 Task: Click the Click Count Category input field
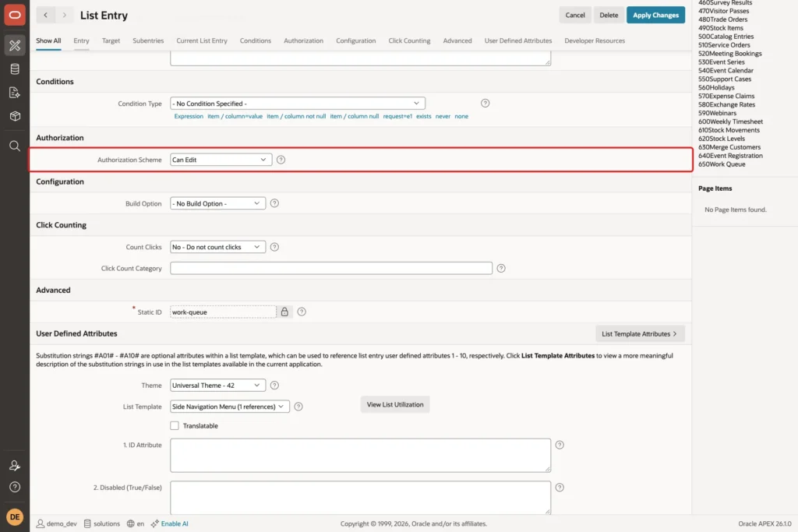tap(331, 268)
